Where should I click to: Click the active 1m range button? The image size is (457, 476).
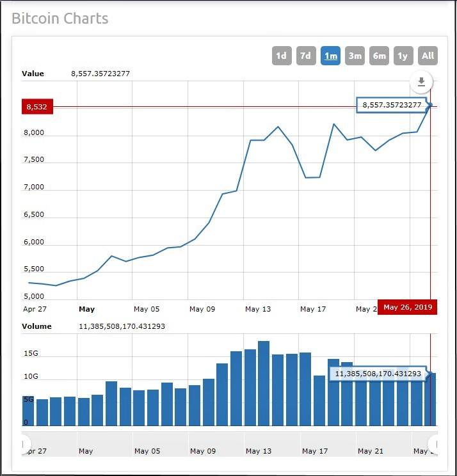coord(330,56)
